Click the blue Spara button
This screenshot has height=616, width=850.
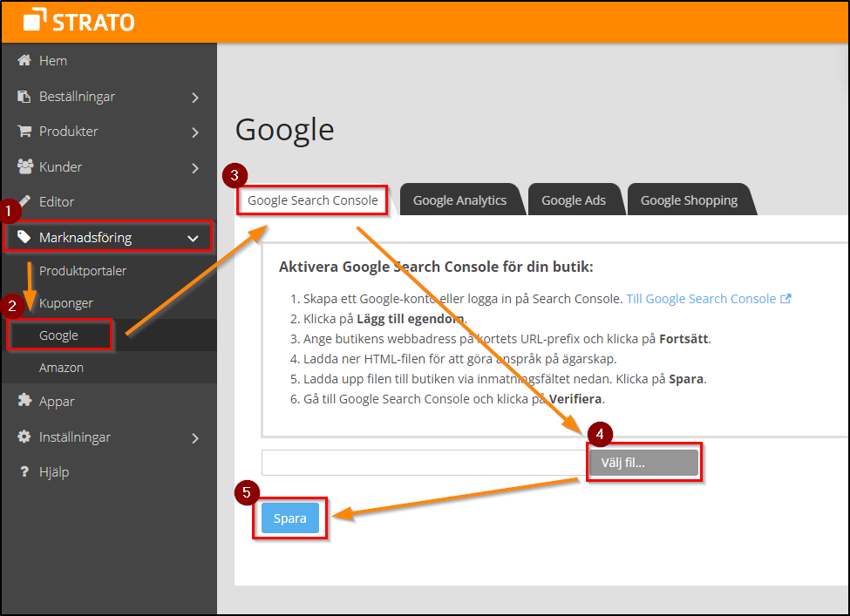coord(290,518)
